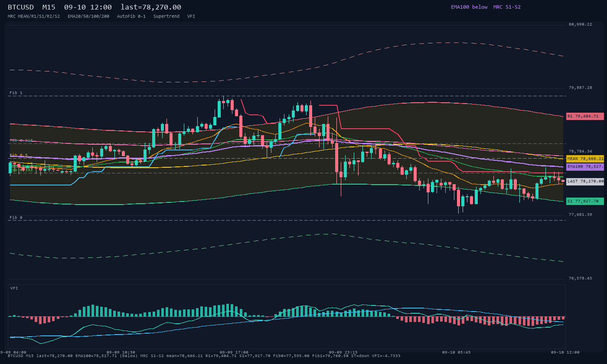Select the 'AutoFib 0-1' indicator legend
This screenshot has width=607, height=364.
pyautogui.click(x=131, y=16)
